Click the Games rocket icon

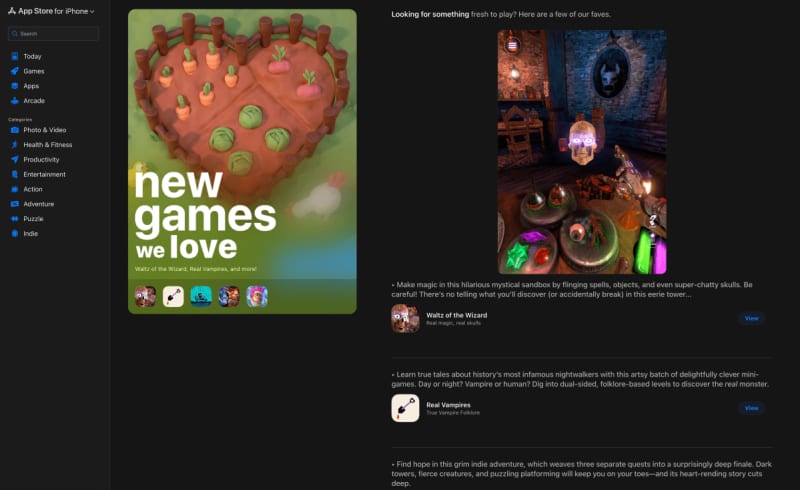pos(15,71)
